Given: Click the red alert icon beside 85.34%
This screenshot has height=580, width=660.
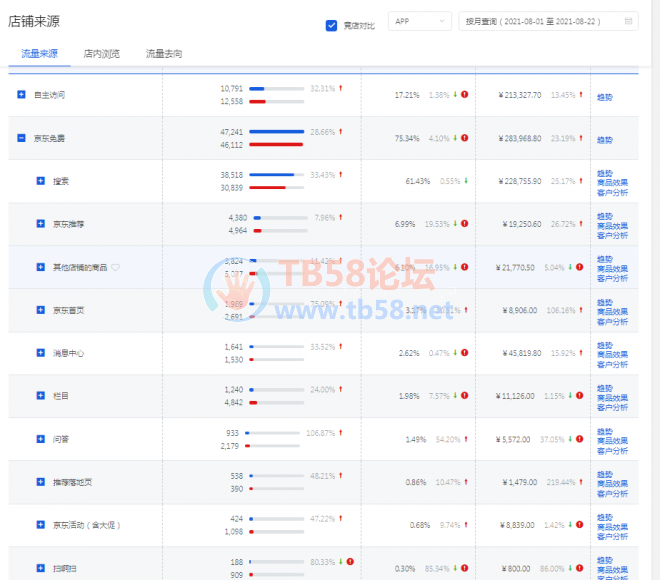Looking at the screenshot, I should (x=465, y=568).
